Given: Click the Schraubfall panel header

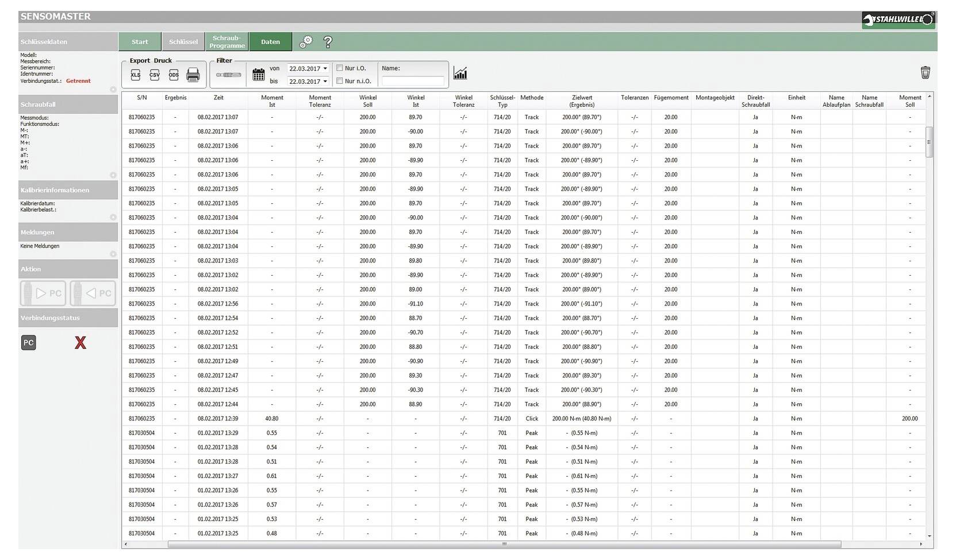Looking at the screenshot, I should [x=68, y=104].
